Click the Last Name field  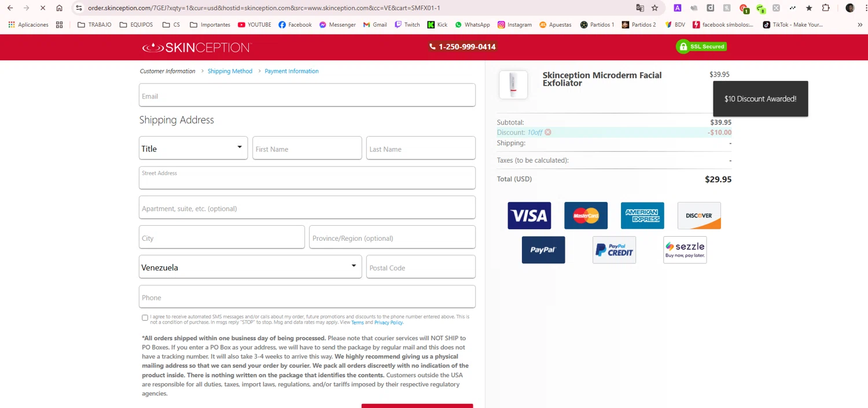pyautogui.click(x=421, y=149)
